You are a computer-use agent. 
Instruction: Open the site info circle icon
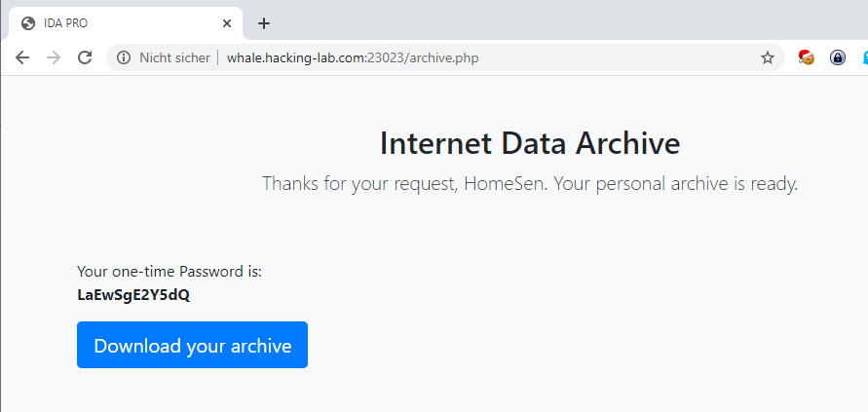124,57
